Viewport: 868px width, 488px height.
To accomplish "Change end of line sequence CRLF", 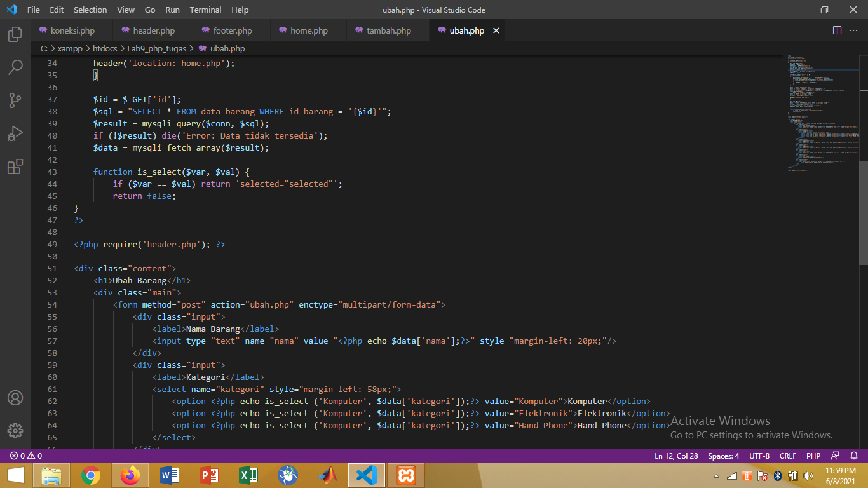I will point(788,456).
